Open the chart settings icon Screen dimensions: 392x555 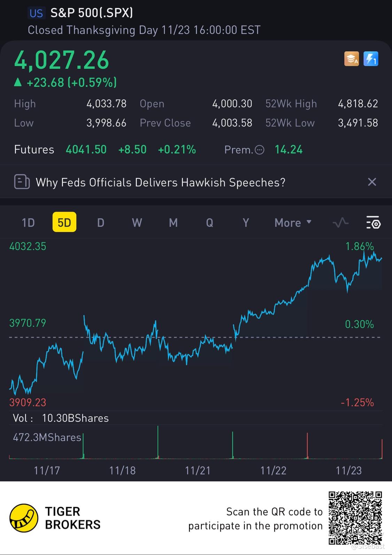[x=373, y=223]
